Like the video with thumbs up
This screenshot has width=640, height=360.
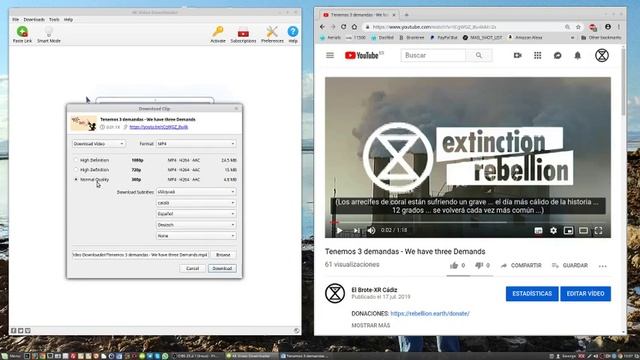[454, 265]
